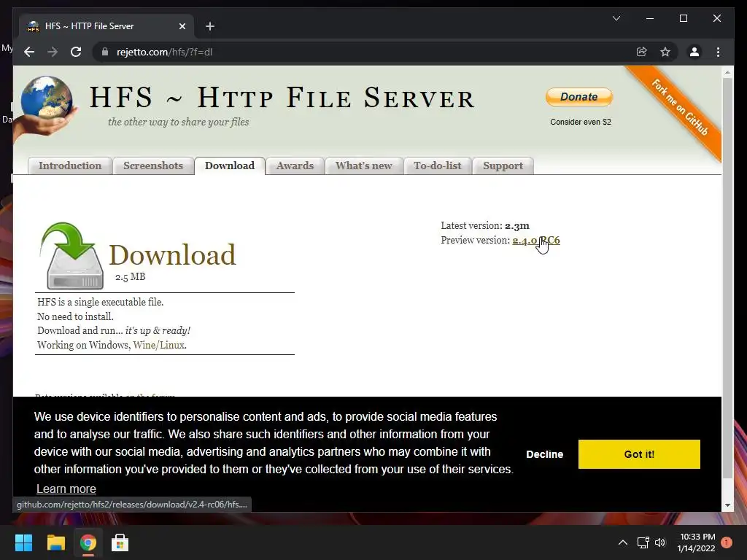Click the page scrollbar up arrow
The width and height of the screenshot is (747, 560).
coord(727,73)
